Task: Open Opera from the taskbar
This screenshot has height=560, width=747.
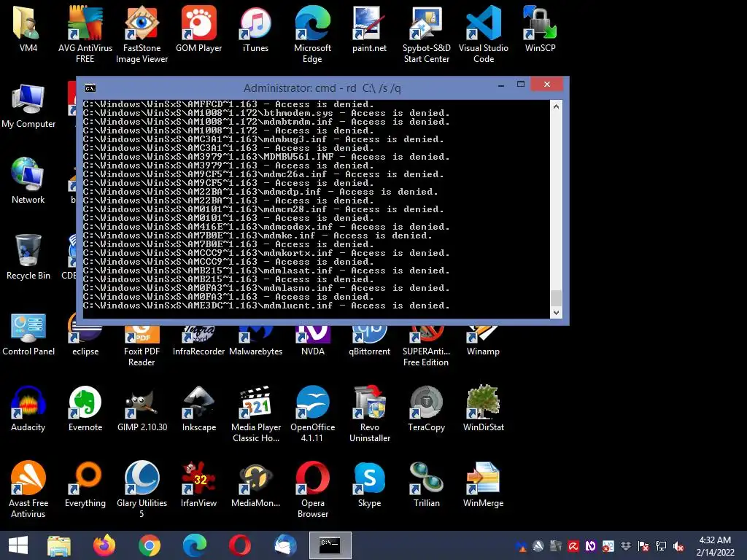Action: click(239, 545)
